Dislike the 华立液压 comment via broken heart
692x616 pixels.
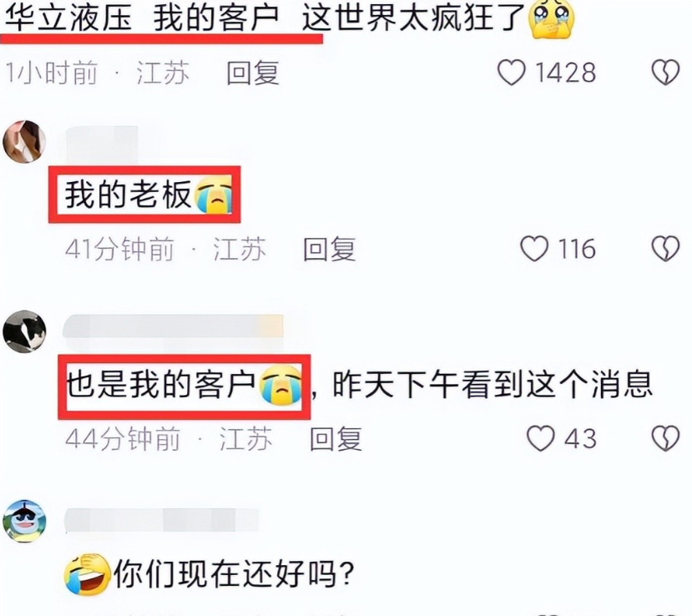click(x=665, y=73)
